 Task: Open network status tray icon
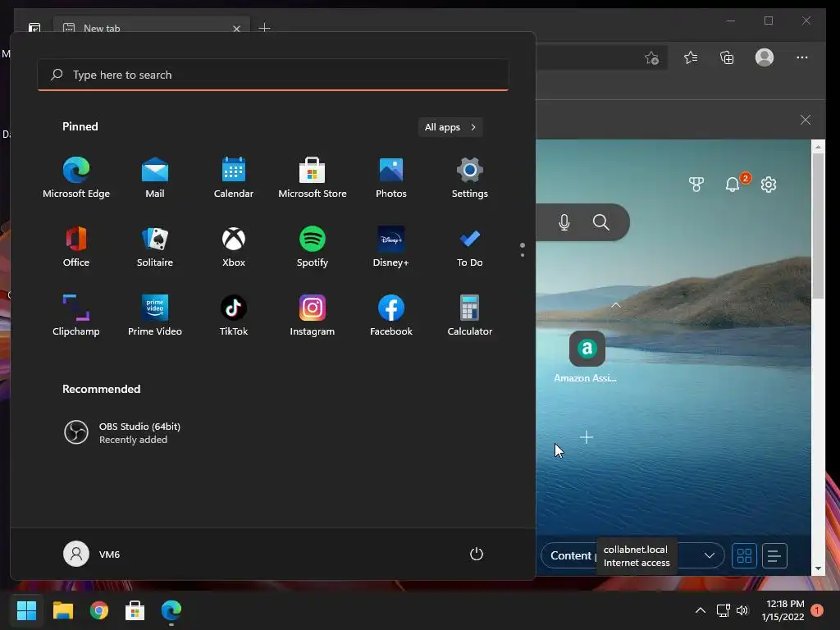pyautogui.click(x=724, y=610)
